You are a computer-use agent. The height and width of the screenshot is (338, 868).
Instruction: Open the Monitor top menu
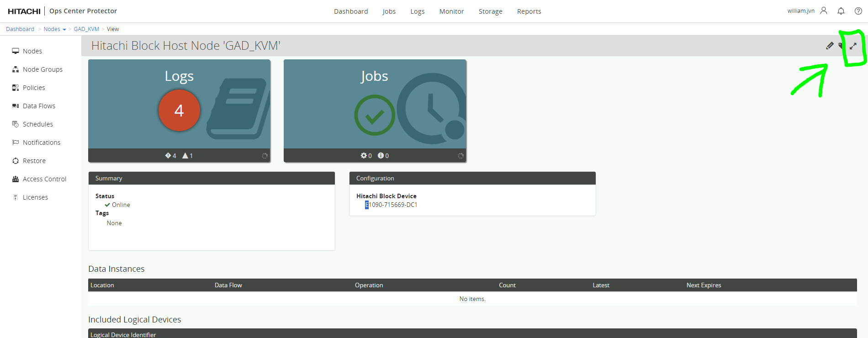point(452,11)
